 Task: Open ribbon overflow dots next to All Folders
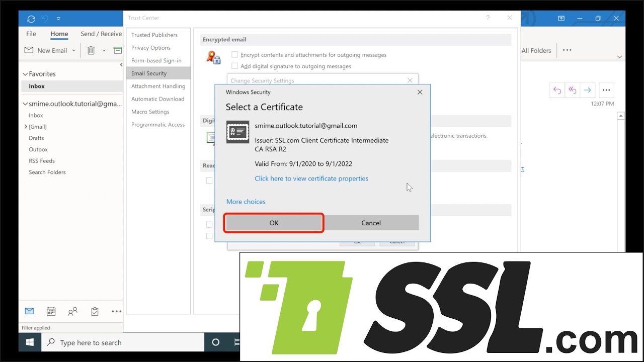pos(567,50)
